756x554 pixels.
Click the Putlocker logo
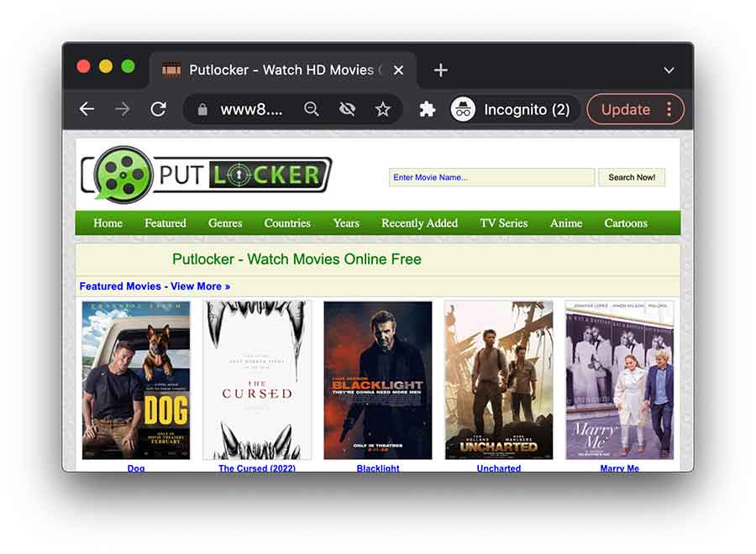[x=207, y=175]
